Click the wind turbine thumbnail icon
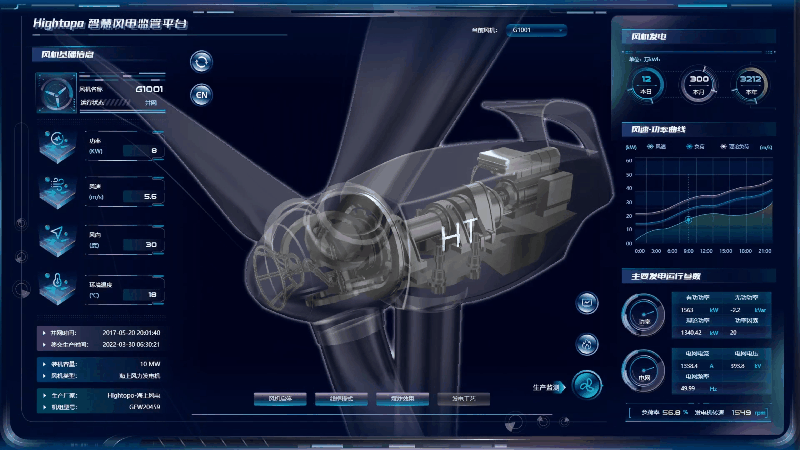The height and width of the screenshot is (450, 800). [x=56, y=95]
